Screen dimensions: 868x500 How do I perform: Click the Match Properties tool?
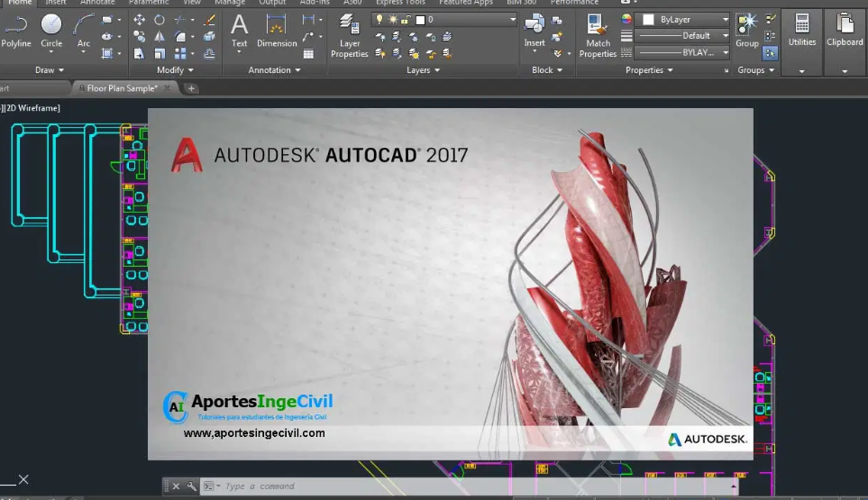point(598,34)
